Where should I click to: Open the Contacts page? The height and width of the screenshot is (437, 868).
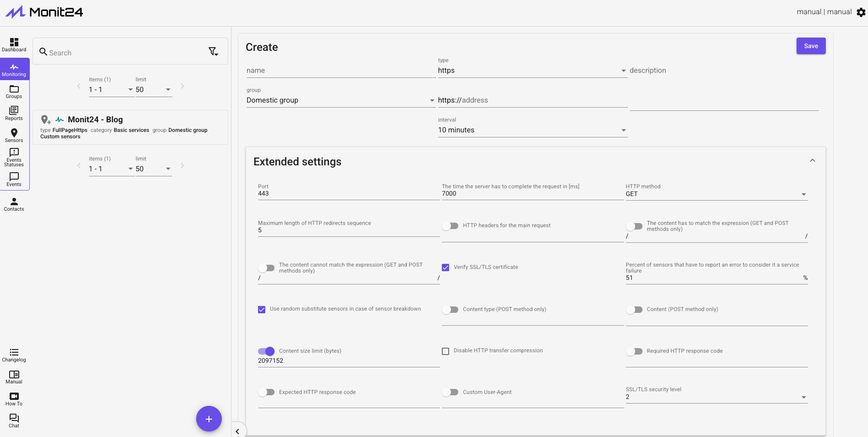(14, 204)
